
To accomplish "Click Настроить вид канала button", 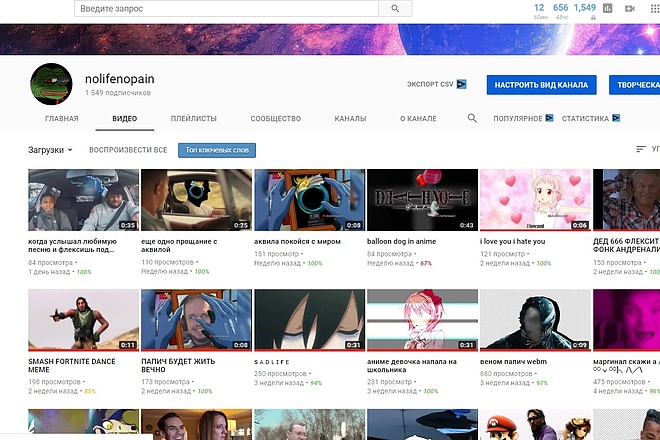I will pyautogui.click(x=541, y=85).
